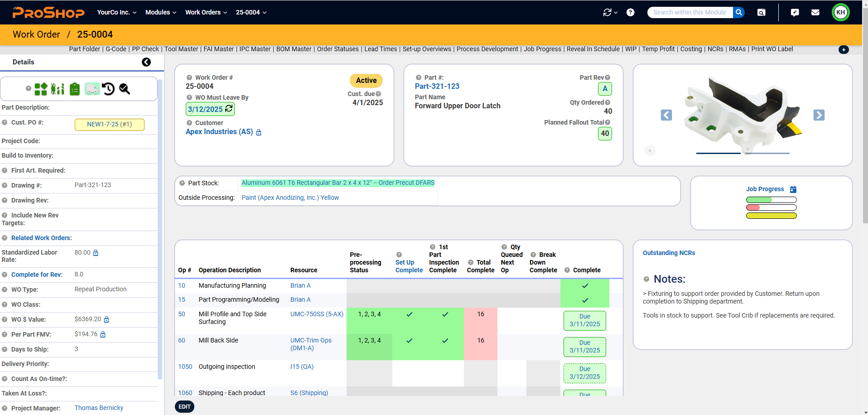Open the BOM Master menu link

pos(294,49)
